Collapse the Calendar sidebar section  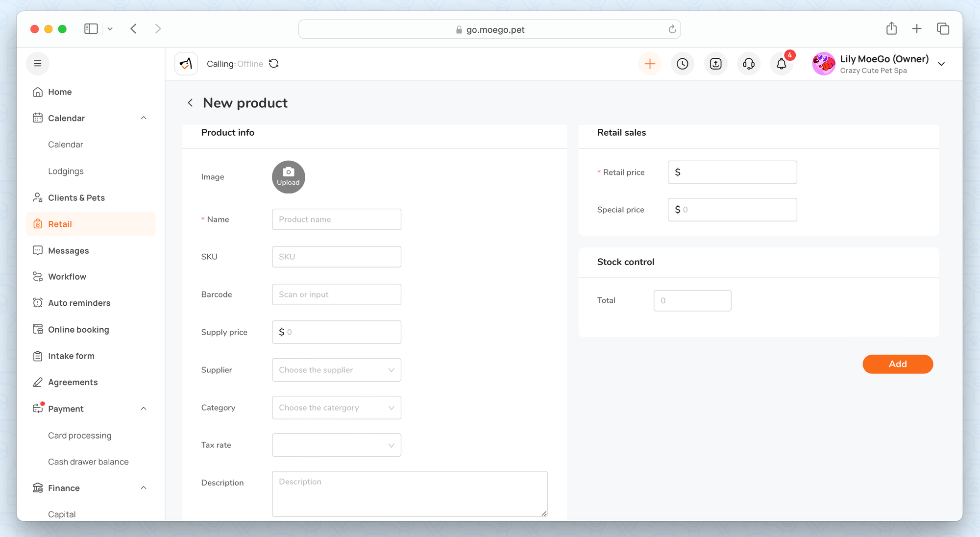point(144,118)
